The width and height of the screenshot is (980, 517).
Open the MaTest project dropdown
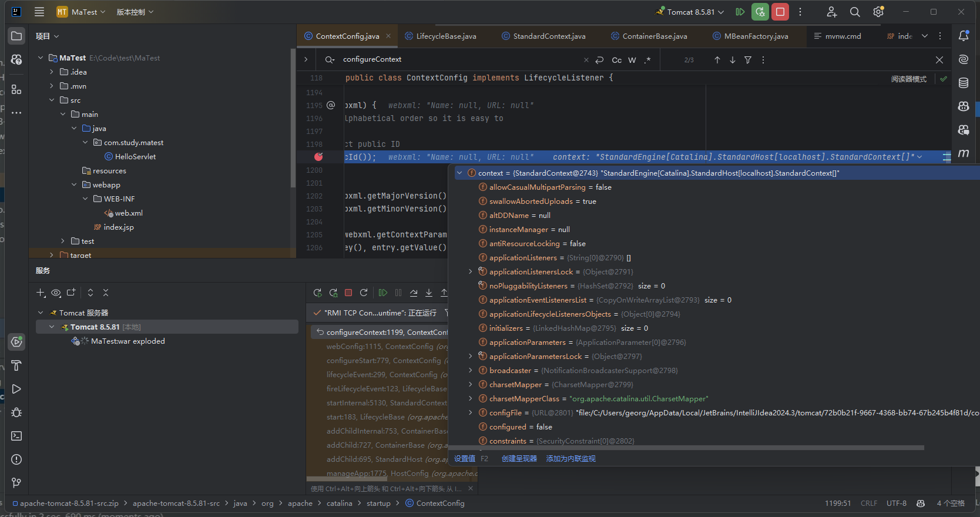point(81,12)
